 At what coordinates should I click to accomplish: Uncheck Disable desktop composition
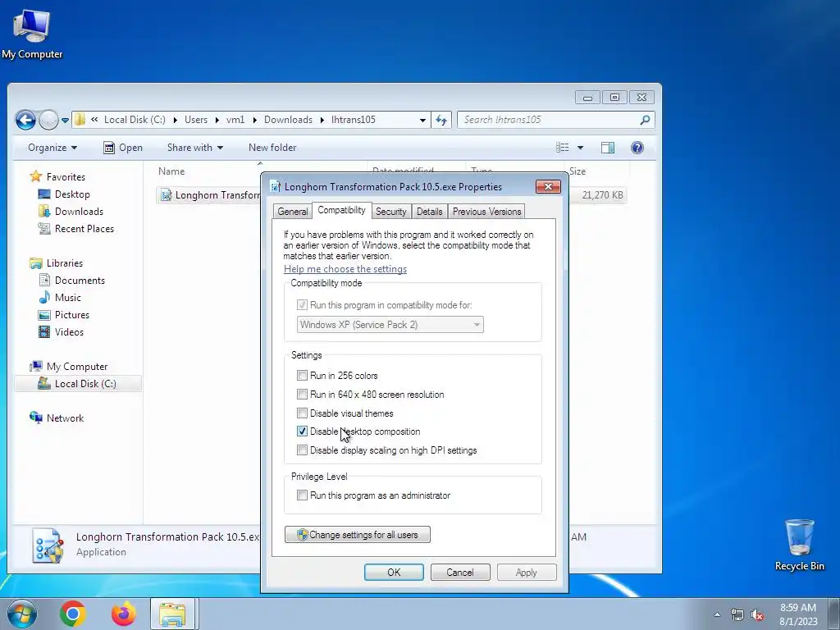(x=302, y=431)
